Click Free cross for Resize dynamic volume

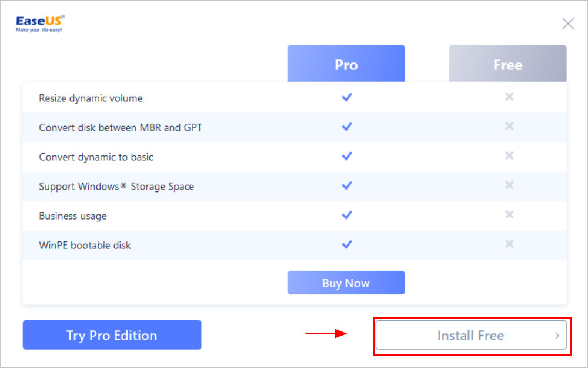point(509,97)
